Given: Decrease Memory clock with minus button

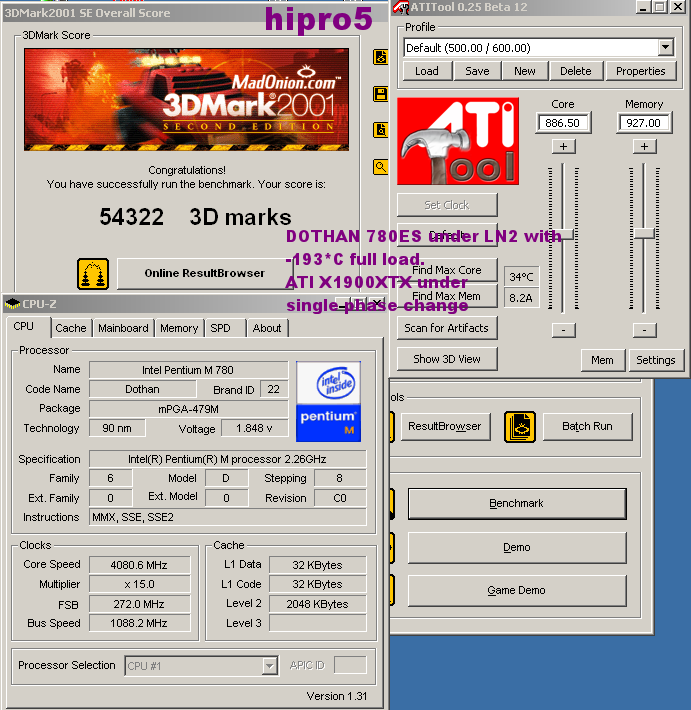Looking at the screenshot, I should pyautogui.click(x=644, y=330).
